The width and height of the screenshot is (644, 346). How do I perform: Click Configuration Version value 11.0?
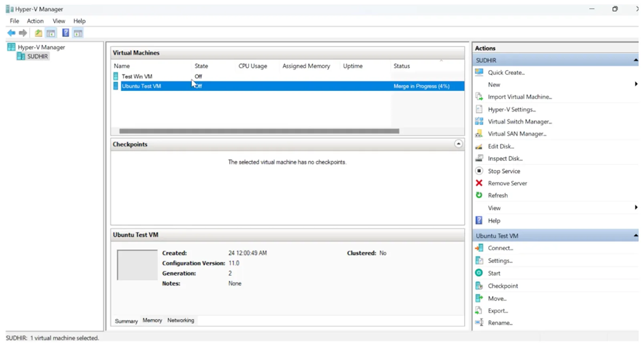coord(234,263)
